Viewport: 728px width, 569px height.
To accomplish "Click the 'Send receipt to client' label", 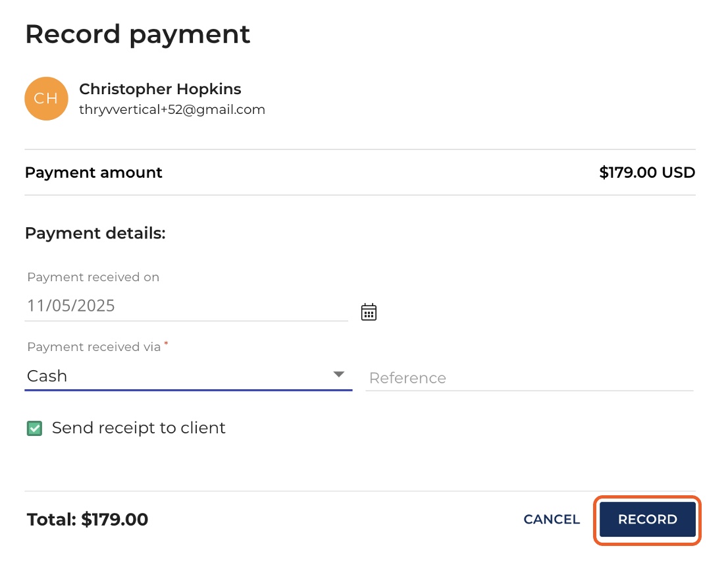I will [138, 428].
